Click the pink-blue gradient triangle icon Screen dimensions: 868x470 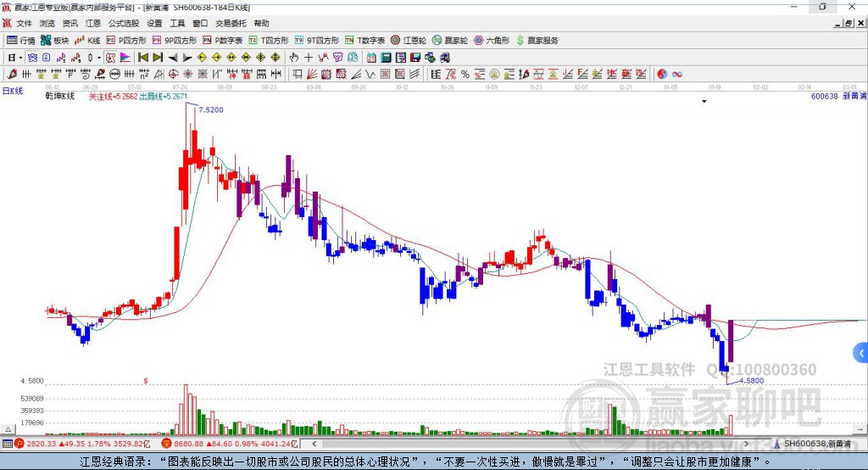[125, 58]
